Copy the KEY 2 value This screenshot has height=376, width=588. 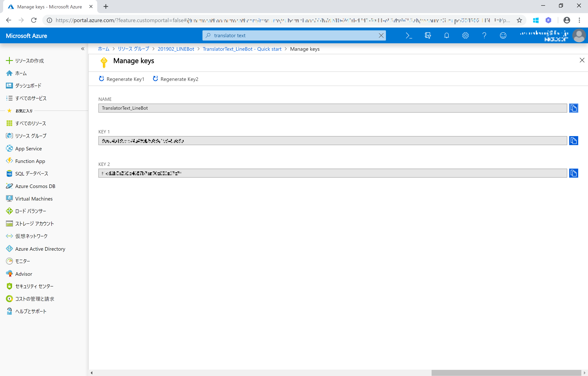[x=573, y=173]
